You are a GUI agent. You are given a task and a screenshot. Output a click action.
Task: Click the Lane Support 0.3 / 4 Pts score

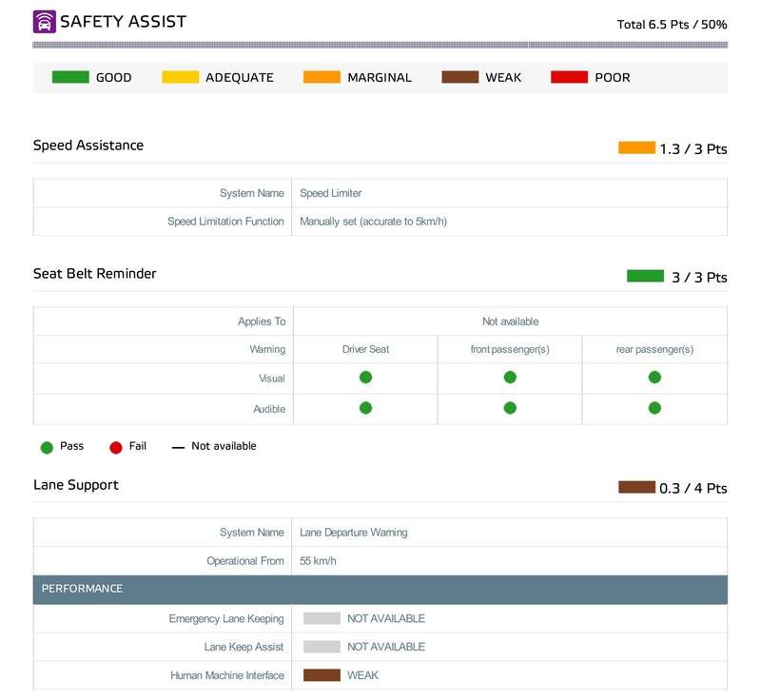click(x=693, y=488)
